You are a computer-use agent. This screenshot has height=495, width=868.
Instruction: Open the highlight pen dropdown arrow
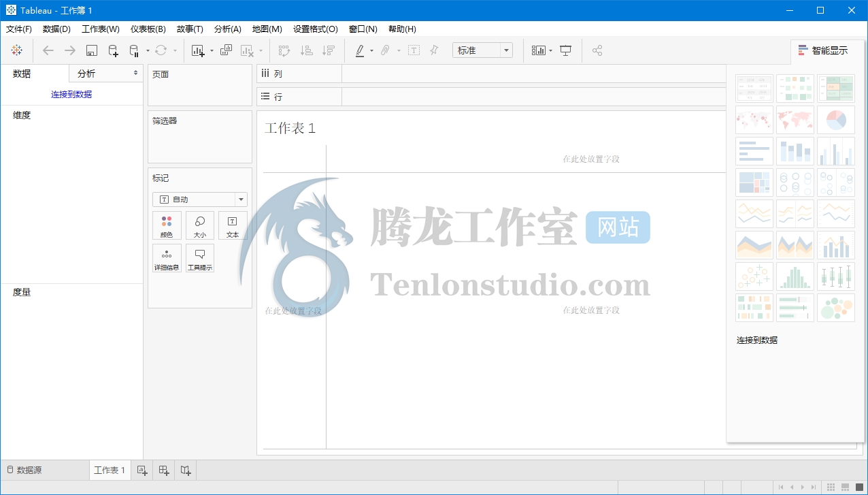(x=371, y=50)
